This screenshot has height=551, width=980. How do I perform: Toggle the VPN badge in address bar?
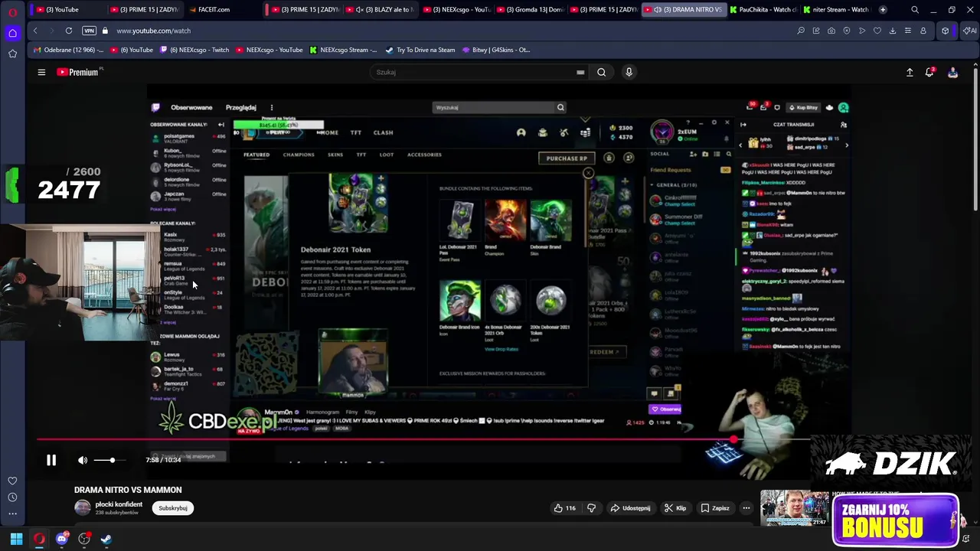[x=90, y=31]
